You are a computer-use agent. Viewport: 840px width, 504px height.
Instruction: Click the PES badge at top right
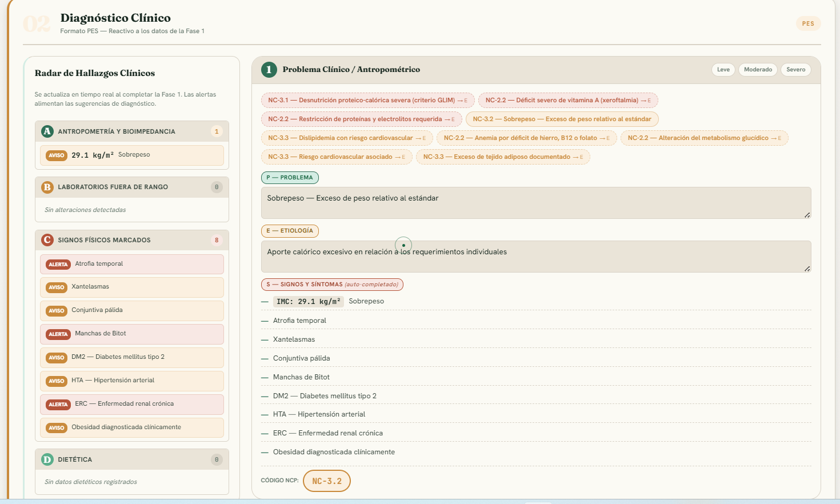point(808,23)
